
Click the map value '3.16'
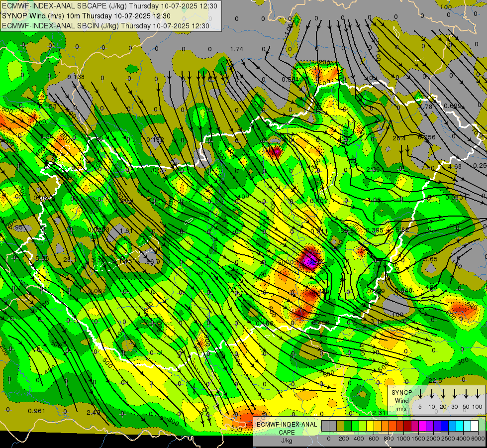377,321
